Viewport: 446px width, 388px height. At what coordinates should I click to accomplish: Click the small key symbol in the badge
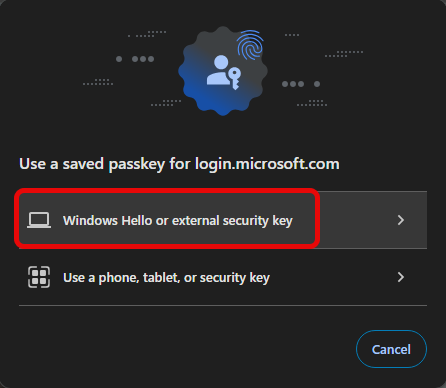235,79
